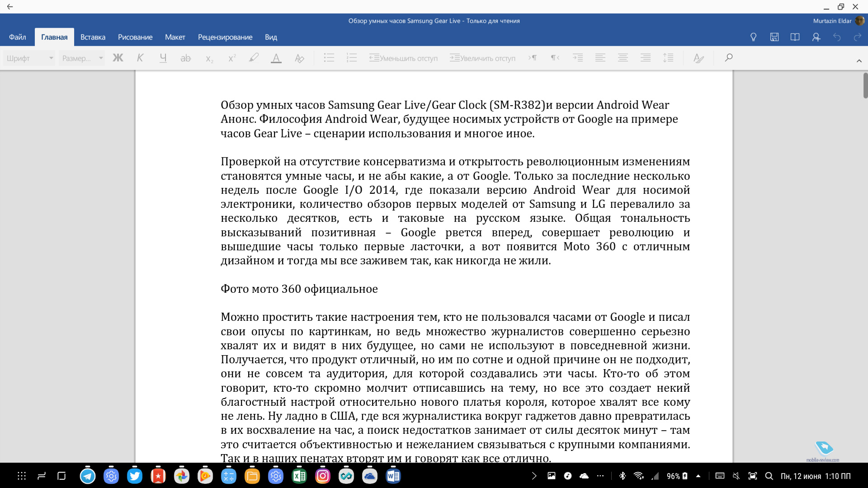The image size is (868, 488).
Task: Click Уменьшить отступ button
Action: click(403, 58)
